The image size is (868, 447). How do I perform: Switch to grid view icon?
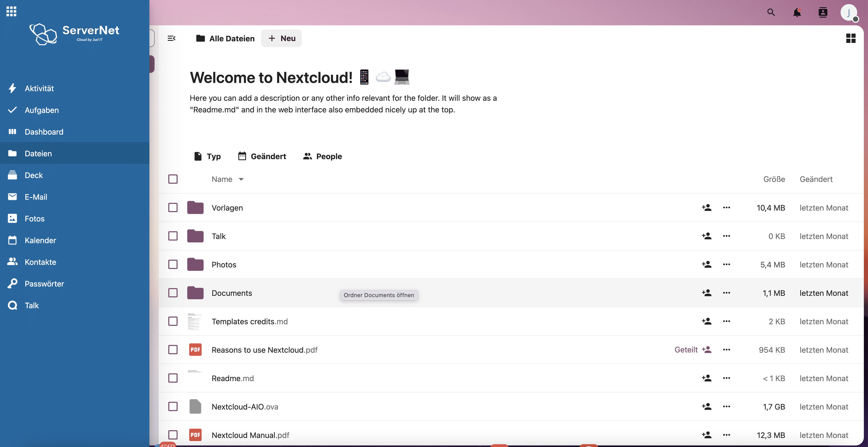pyautogui.click(x=851, y=38)
